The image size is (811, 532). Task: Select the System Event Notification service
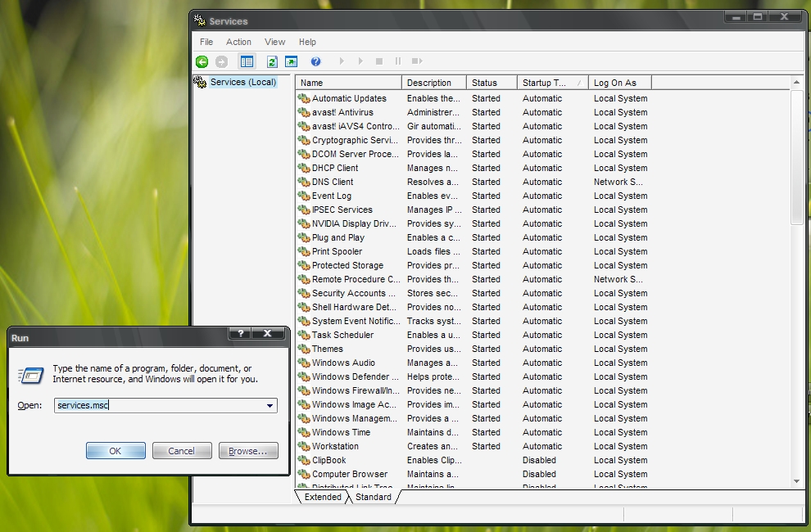click(473, 321)
